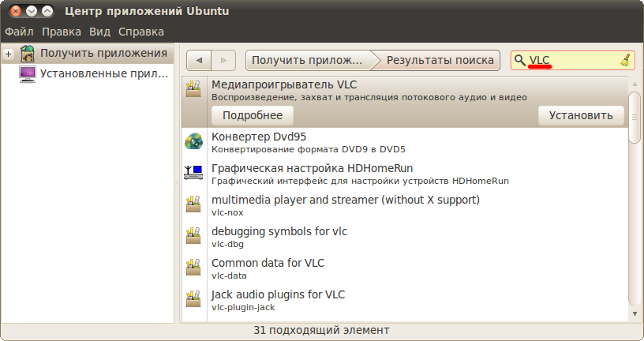Image resolution: width=644 pixels, height=341 pixels.
Task: Click the Результаты поиска breadcrumb
Action: pyautogui.click(x=440, y=61)
